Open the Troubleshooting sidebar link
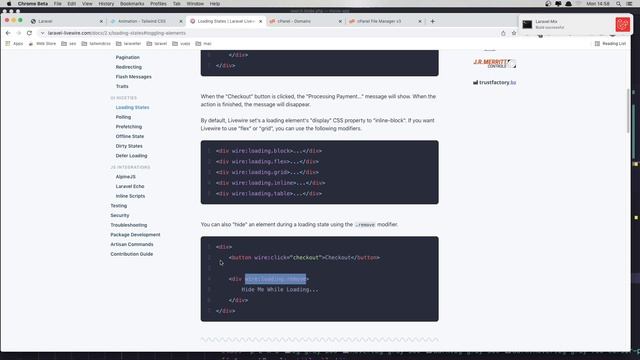The width and height of the screenshot is (640, 360). coord(129,225)
